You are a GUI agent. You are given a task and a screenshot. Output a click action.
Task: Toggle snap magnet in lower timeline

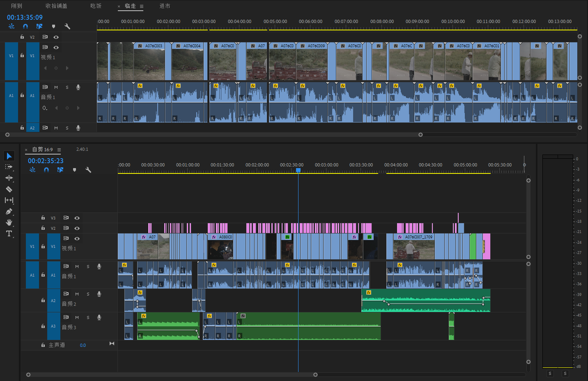pos(46,170)
